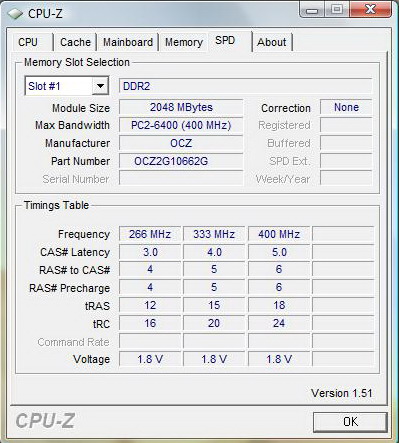Image resolution: width=399 pixels, height=443 pixels.
Task: Click the PC2-6400 (400 MHz) bandwidth value
Action: [181, 125]
